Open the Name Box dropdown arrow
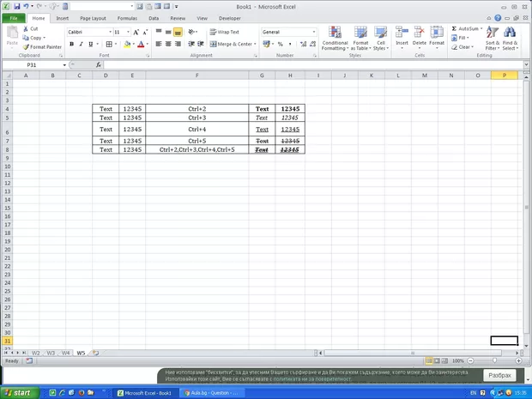The width and height of the screenshot is (532, 399). [x=63, y=64]
